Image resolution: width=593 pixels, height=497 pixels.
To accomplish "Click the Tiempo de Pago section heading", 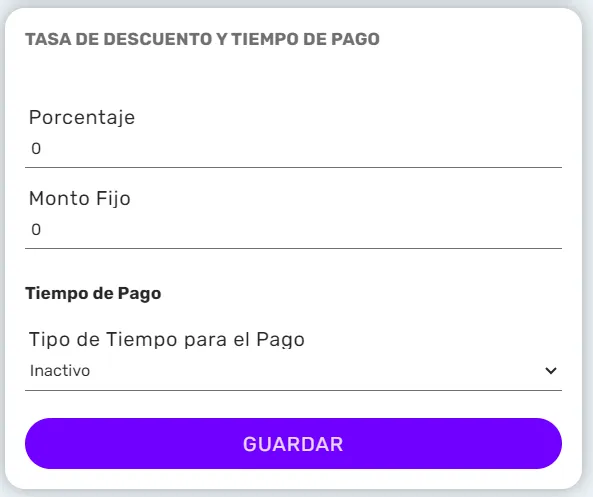I will (93, 294).
